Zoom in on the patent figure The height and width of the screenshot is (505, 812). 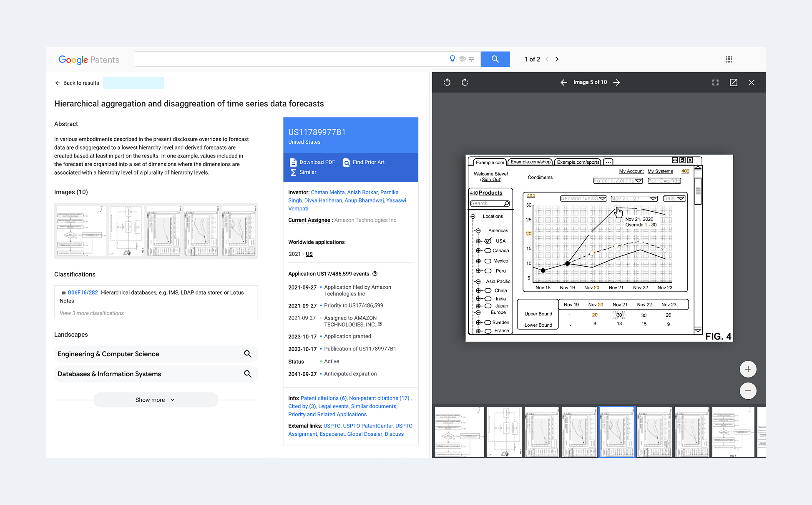[748, 369]
